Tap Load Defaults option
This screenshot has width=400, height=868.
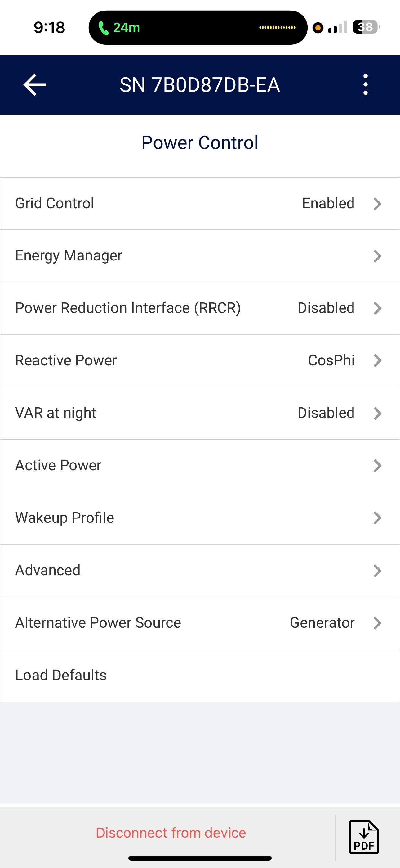point(61,675)
